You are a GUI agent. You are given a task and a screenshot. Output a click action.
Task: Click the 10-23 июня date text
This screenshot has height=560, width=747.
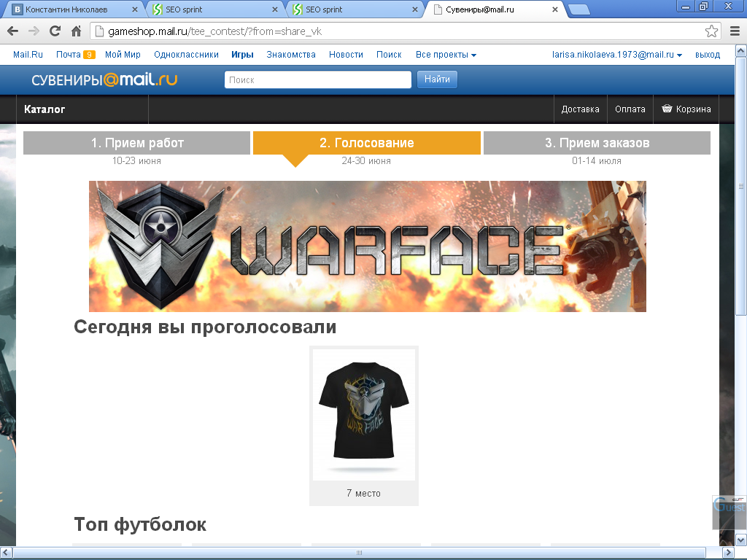pyautogui.click(x=136, y=161)
